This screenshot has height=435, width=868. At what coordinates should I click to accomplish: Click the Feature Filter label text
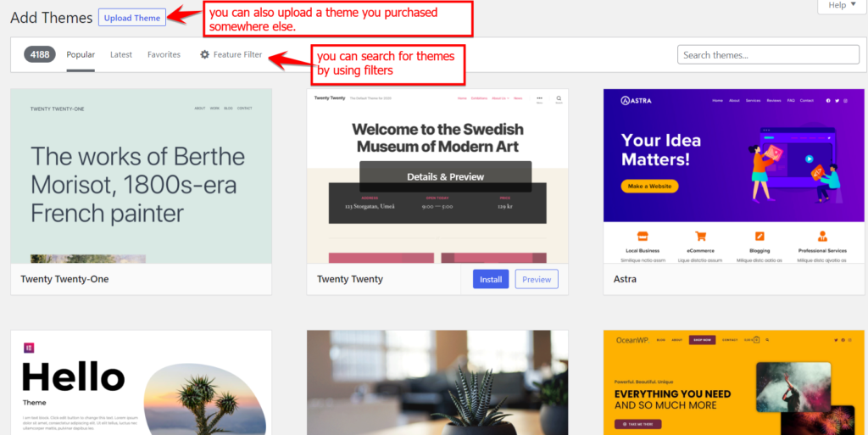[x=237, y=55]
